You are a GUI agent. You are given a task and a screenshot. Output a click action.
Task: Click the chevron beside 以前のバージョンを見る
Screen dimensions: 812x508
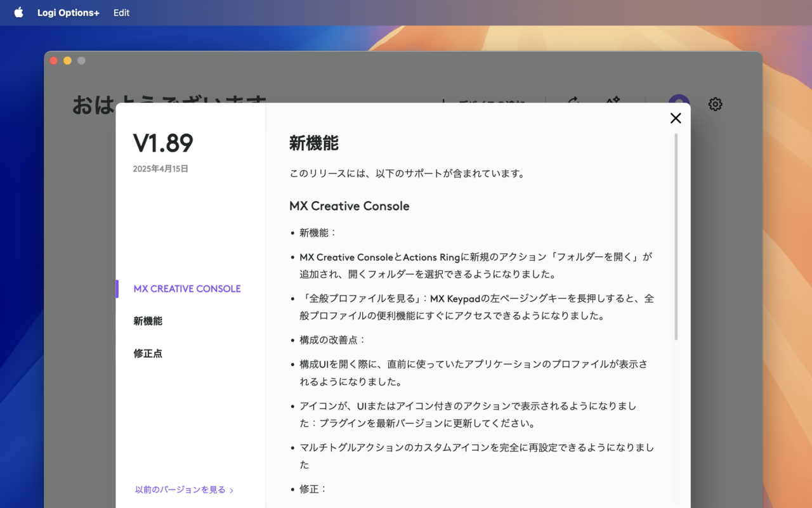click(x=232, y=490)
